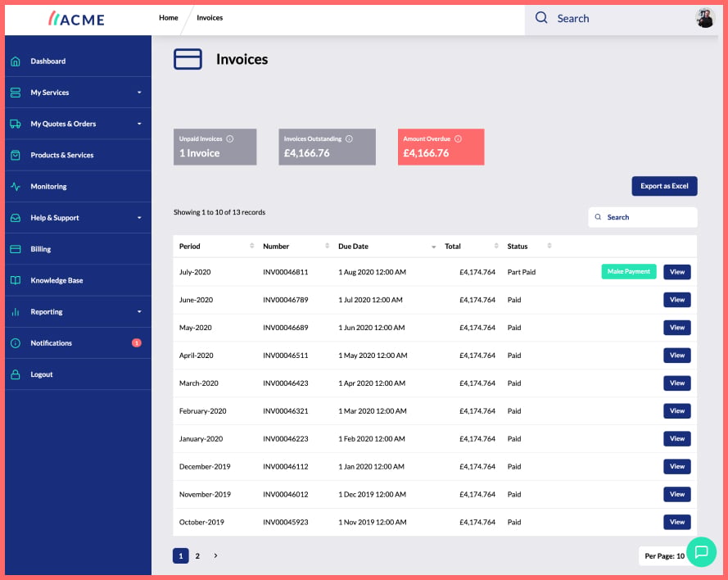This screenshot has width=728, height=580.
Task: Sort the table by Due Date
Action: coord(353,247)
